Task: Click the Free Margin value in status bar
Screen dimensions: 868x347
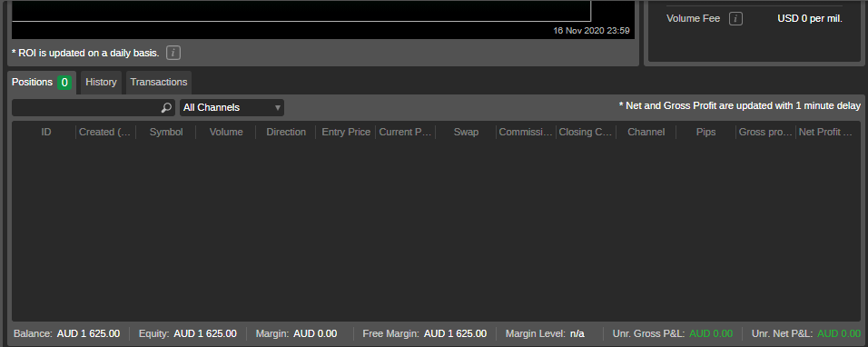Action: 455,333
